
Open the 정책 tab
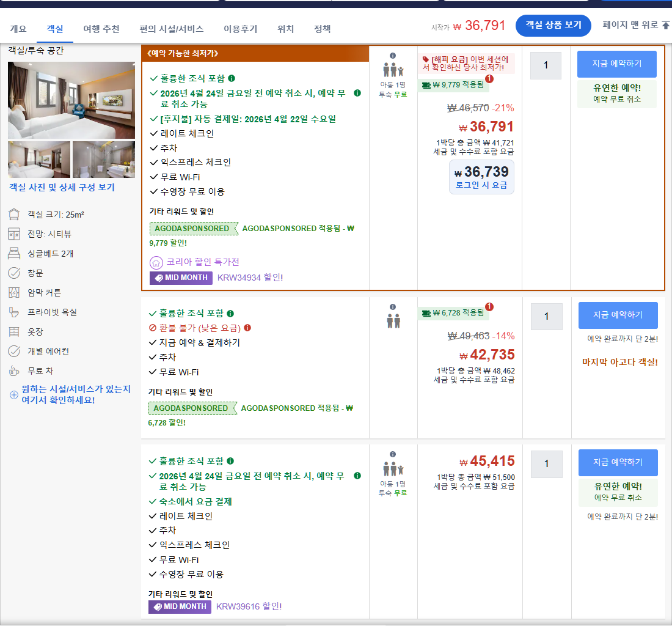pos(322,29)
